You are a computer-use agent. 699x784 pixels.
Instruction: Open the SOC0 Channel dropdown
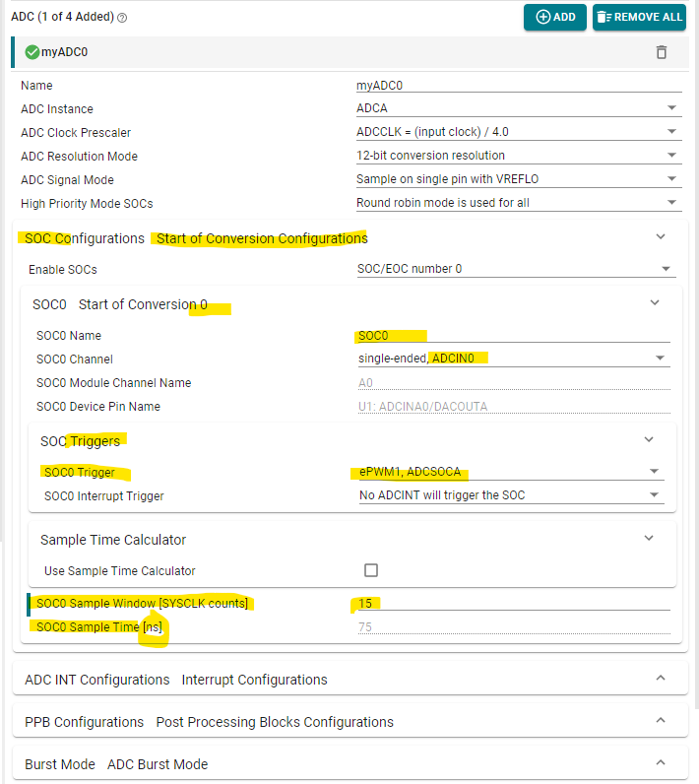(514, 359)
